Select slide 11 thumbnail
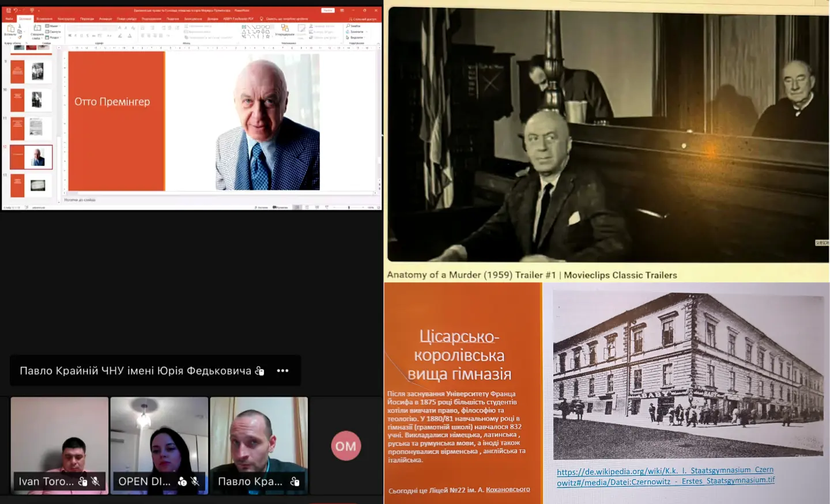Screen dimensions: 830x504 (x=31, y=128)
